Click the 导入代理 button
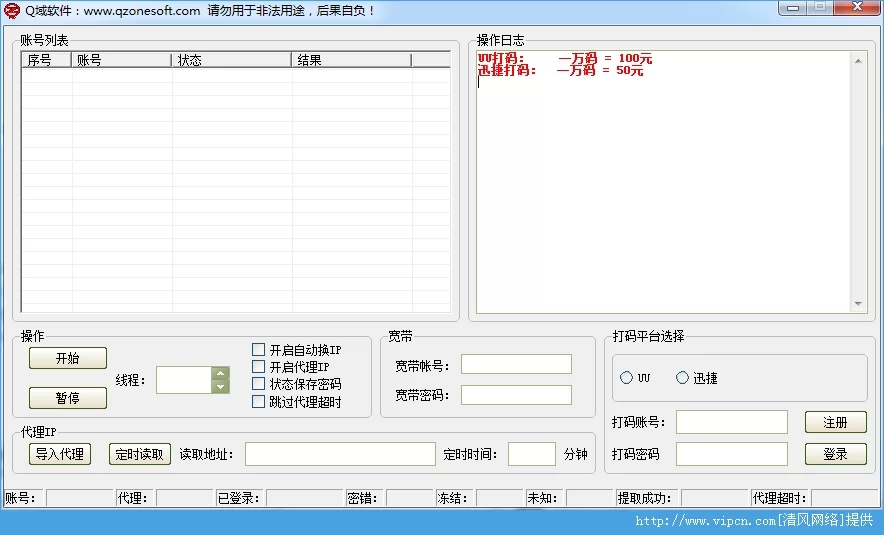The width and height of the screenshot is (884, 535). [59, 454]
